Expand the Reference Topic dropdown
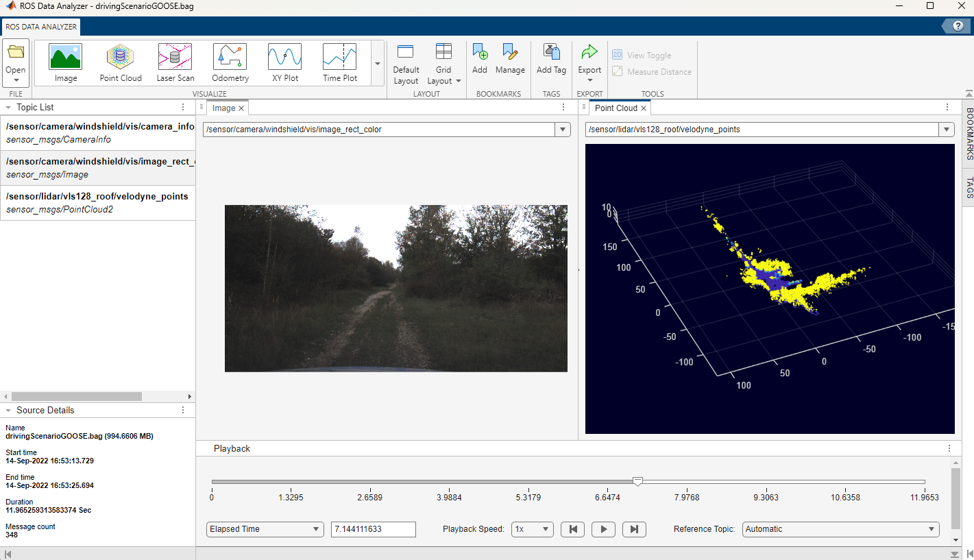Image resolution: width=974 pixels, height=560 pixels. click(840, 529)
